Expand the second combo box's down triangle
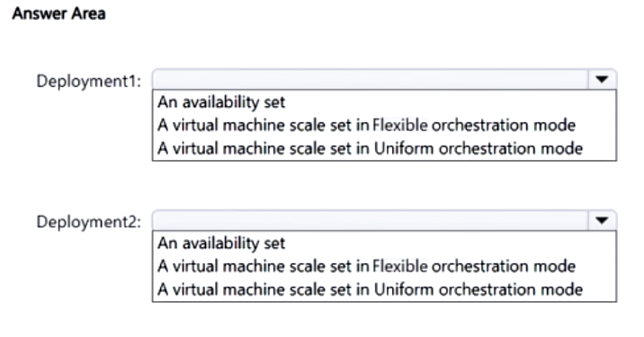644x337 pixels. pyautogui.click(x=602, y=220)
